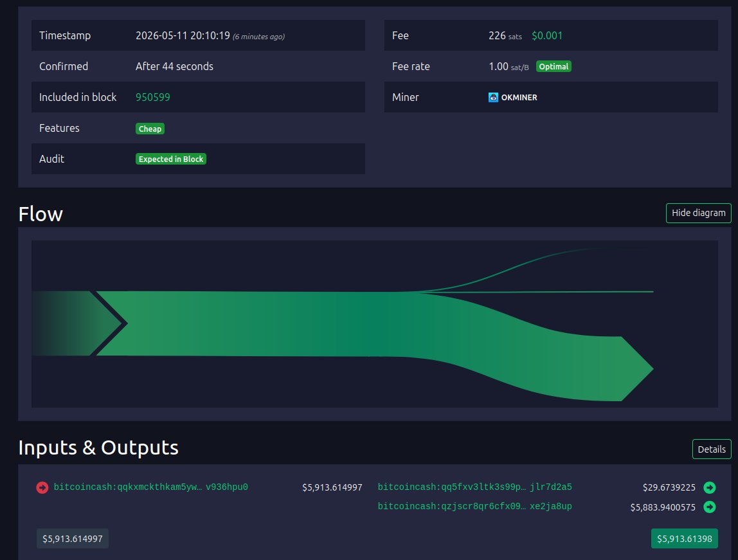Click the input amount $5,913.614997 in row
The image size is (738, 560).
point(332,487)
